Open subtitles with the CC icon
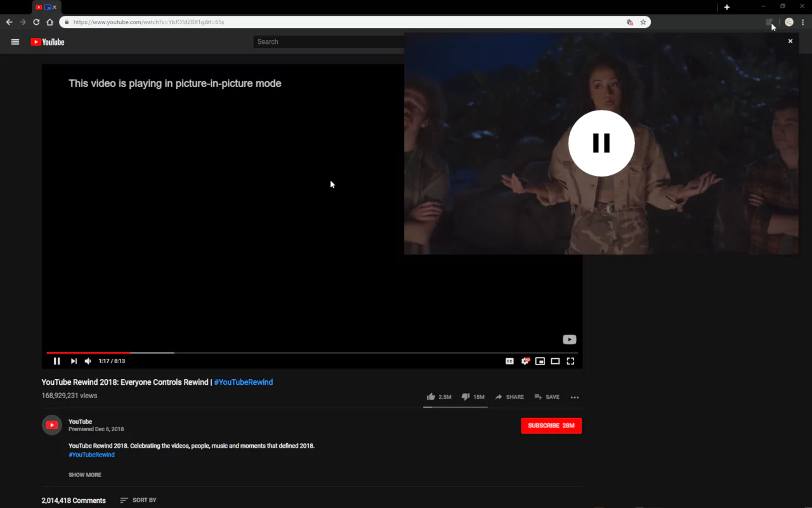 click(509, 361)
